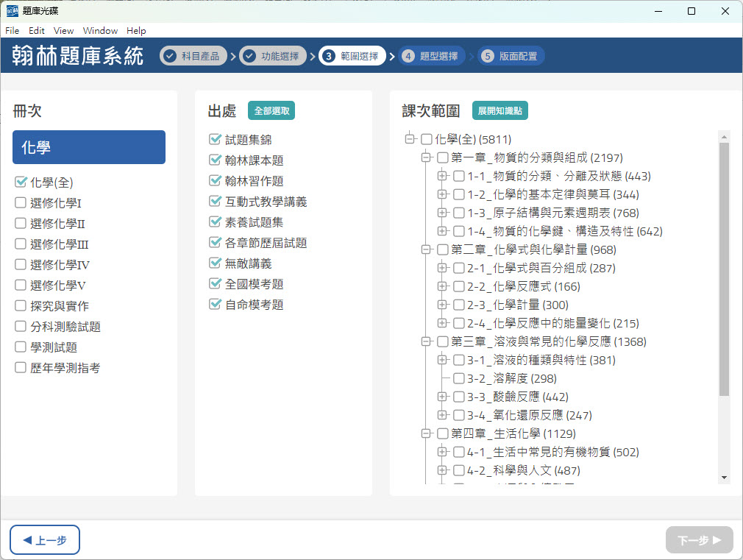
Task: Click the step 5 版面配置 number icon
Action: (x=488, y=56)
